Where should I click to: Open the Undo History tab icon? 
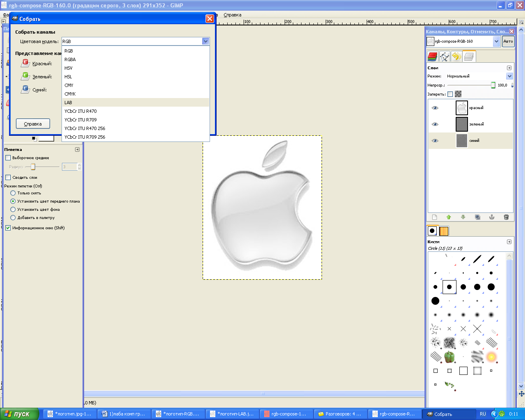[456, 57]
